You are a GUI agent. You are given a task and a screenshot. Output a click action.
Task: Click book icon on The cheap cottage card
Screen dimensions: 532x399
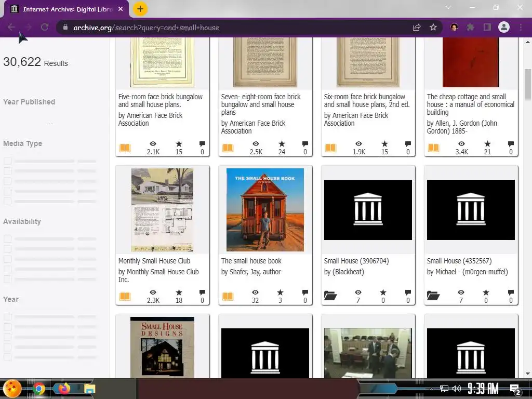click(433, 148)
